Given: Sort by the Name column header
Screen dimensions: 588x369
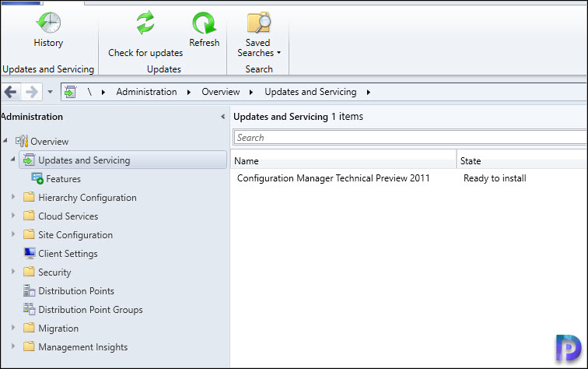Looking at the screenshot, I should [x=343, y=160].
